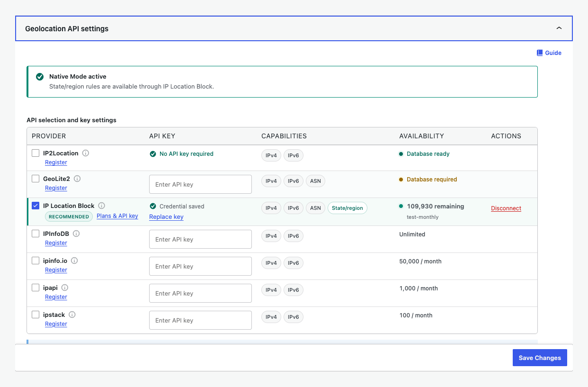Open Register link under IPInfoDB
The height and width of the screenshot is (387, 588).
(56, 243)
